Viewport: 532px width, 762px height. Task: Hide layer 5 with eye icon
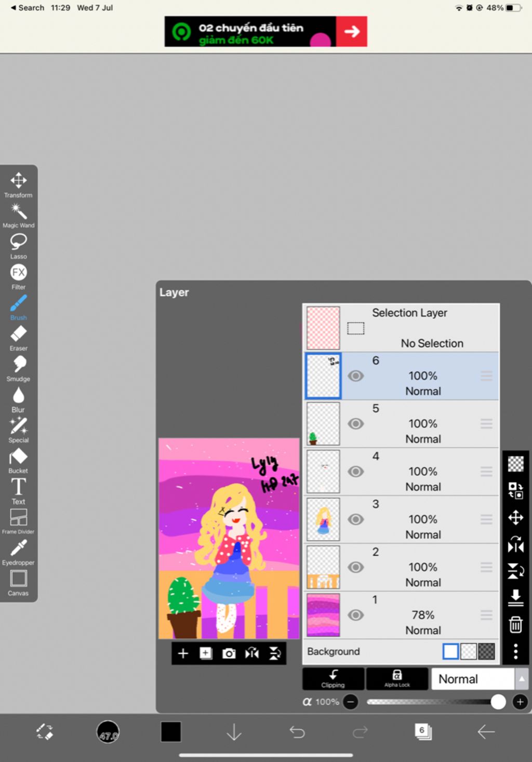pyautogui.click(x=355, y=423)
